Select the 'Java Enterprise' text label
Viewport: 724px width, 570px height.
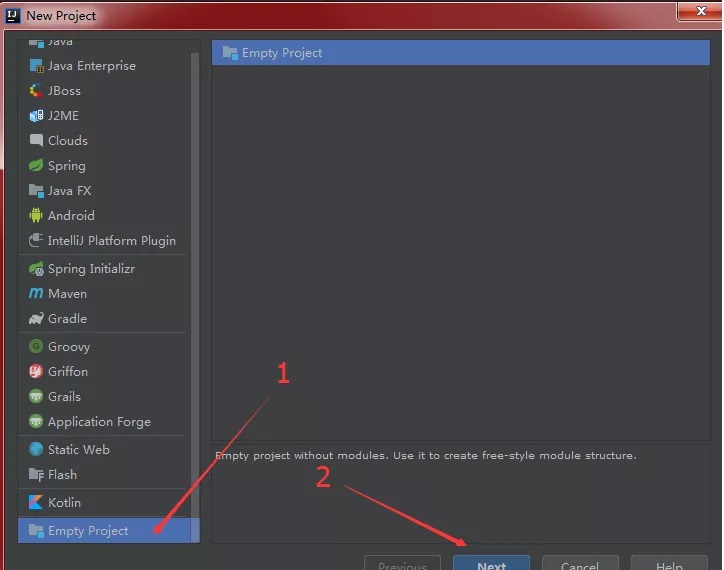pyautogui.click(x=92, y=66)
